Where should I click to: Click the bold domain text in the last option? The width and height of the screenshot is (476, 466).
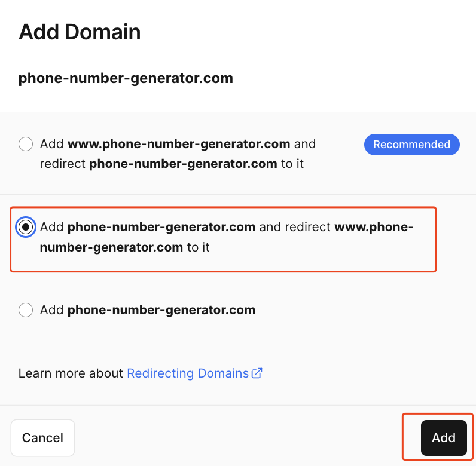(161, 310)
